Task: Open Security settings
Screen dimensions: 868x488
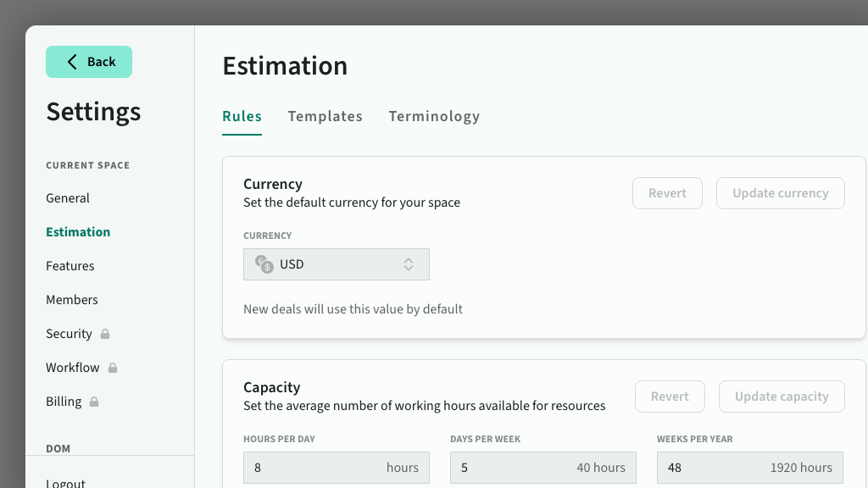Action: pyautogui.click(x=70, y=334)
